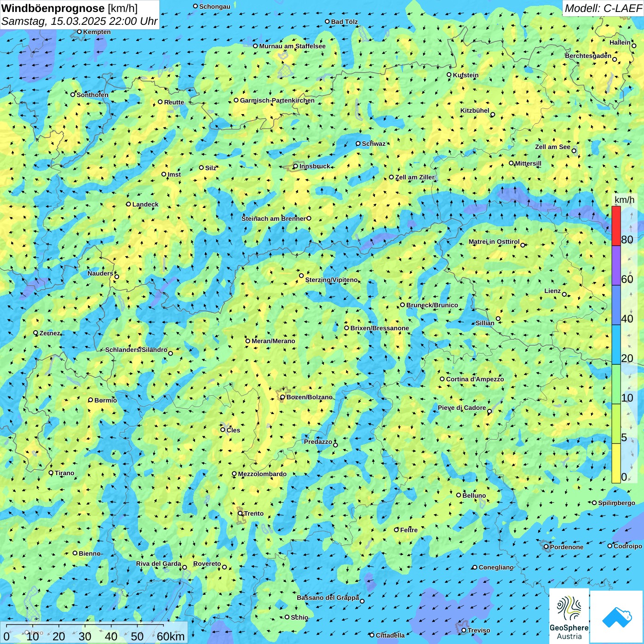Click the Bozen/Bolzano city marker
Screen dimensions: 644x644
(282, 397)
